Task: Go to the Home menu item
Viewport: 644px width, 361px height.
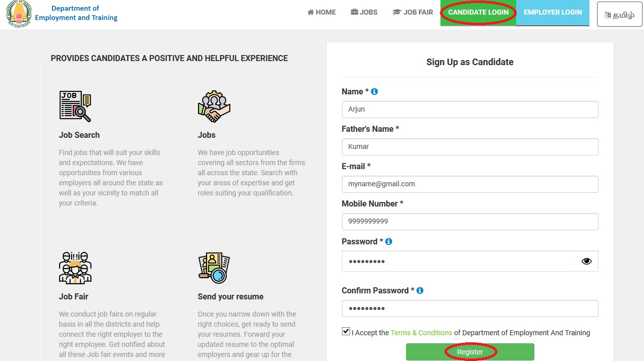Action: coord(321,13)
